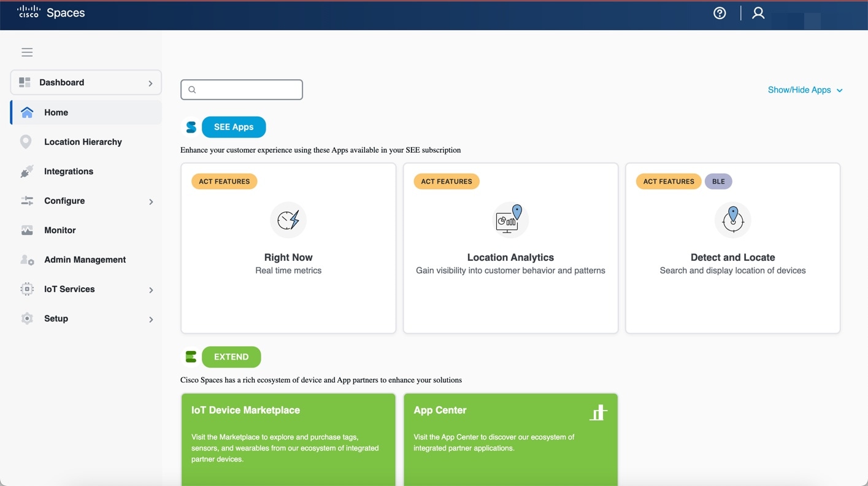Click the Monitor chart icon
The image size is (868, 486).
click(x=27, y=230)
